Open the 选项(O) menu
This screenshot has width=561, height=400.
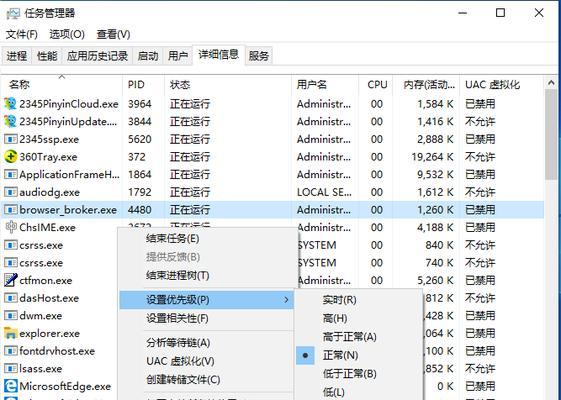pos(67,34)
